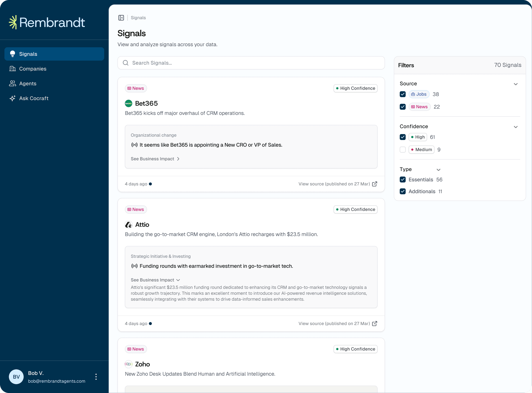Collapse the sidebar panel icon
The height and width of the screenshot is (393, 532).
click(x=121, y=18)
